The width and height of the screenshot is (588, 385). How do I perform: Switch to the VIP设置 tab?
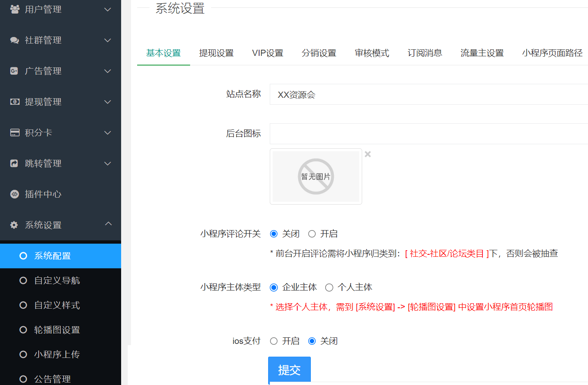(x=267, y=53)
